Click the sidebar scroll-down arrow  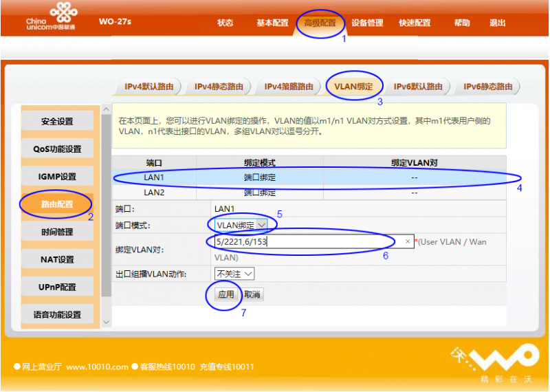(106, 322)
